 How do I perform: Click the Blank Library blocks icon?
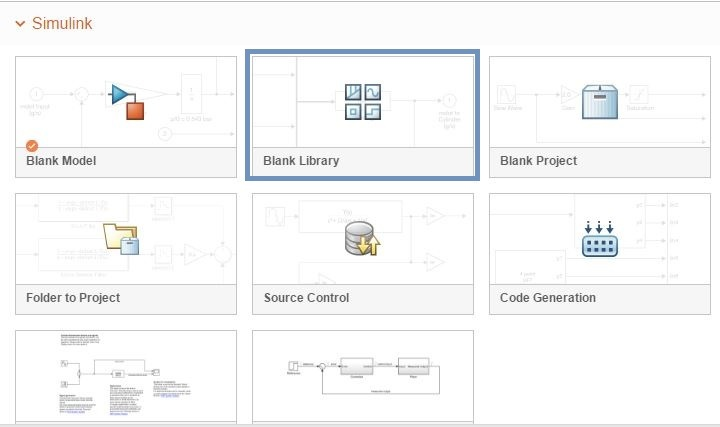pyautogui.click(x=363, y=101)
